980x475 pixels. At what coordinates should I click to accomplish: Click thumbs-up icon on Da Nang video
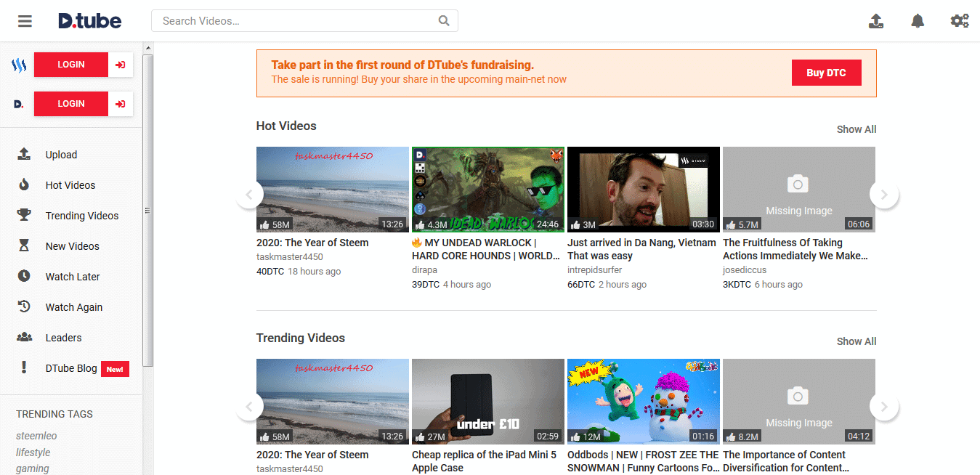coord(576,224)
